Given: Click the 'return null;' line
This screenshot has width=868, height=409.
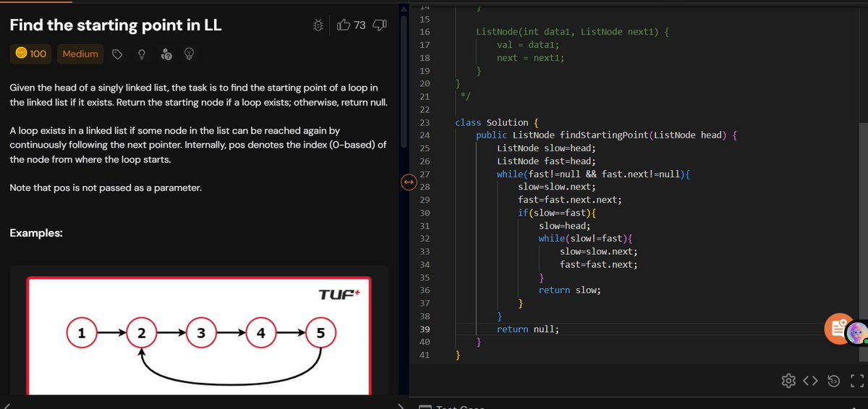Looking at the screenshot, I should click(528, 329).
